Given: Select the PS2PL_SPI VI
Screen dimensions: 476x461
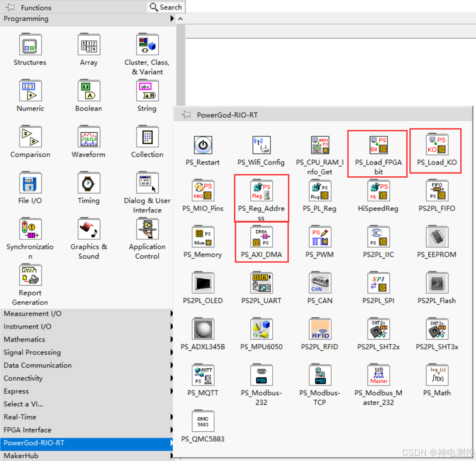Looking at the screenshot, I should (x=378, y=282).
